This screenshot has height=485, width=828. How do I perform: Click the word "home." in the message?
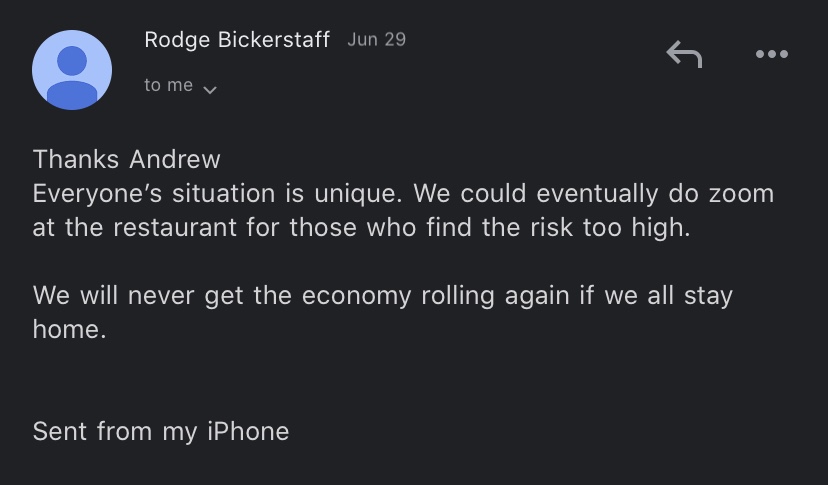point(69,329)
